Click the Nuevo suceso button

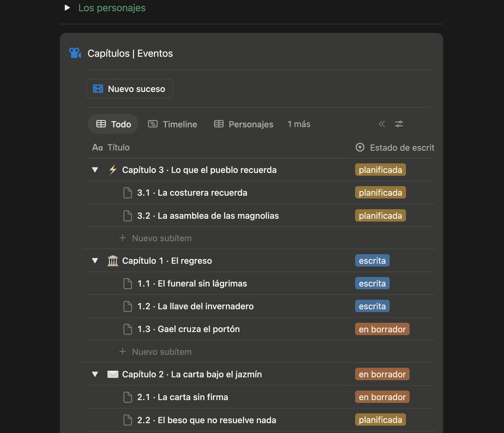point(130,89)
